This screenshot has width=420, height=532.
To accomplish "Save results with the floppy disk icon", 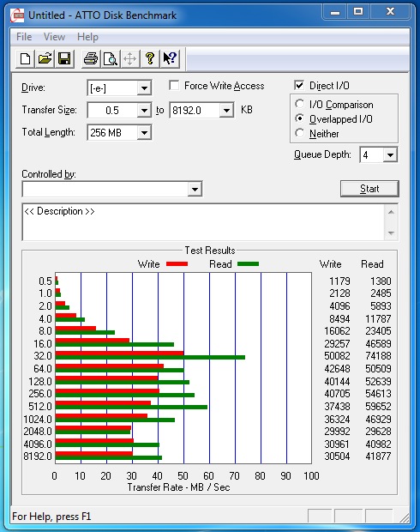I will (64, 58).
